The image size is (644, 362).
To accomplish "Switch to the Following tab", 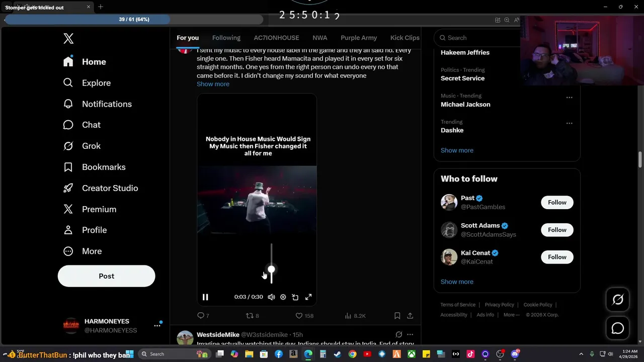I will coord(226,38).
